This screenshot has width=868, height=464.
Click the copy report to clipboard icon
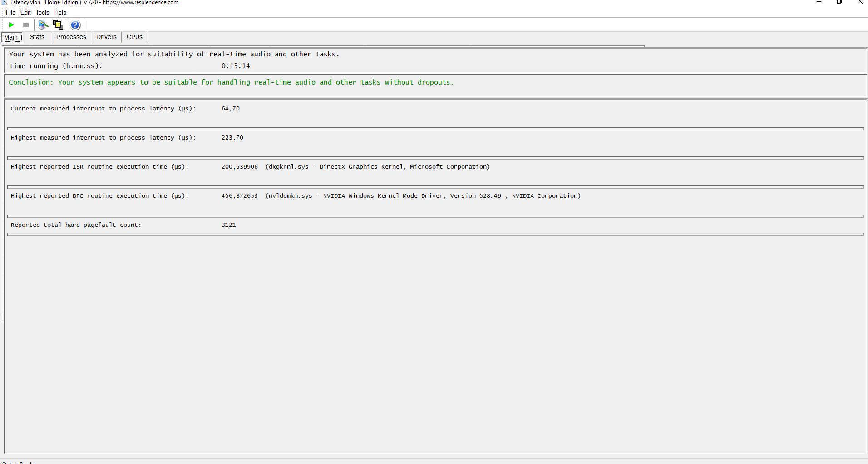coord(58,25)
